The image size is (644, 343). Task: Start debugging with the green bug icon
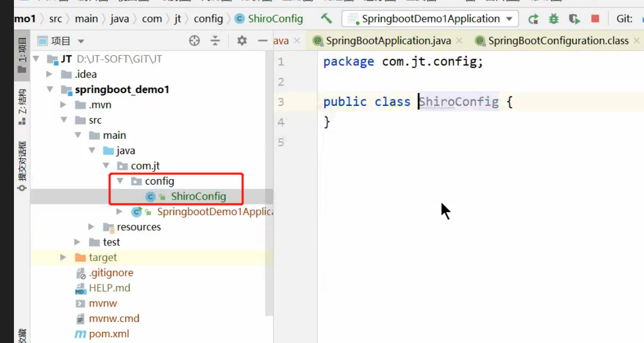click(x=553, y=19)
